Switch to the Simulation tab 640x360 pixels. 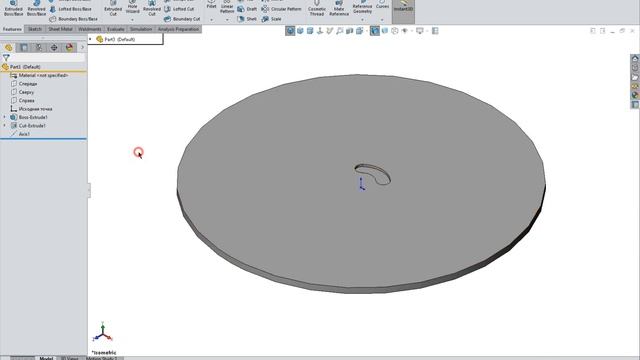pos(141,29)
